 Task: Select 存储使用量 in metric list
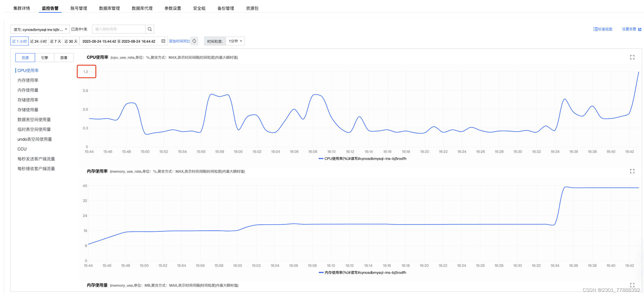click(28, 110)
